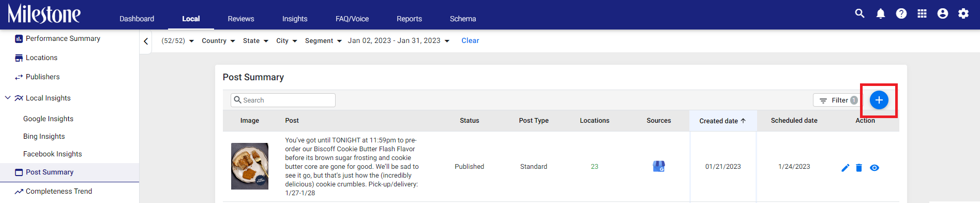Open the date range dropdown

(399, 41)
